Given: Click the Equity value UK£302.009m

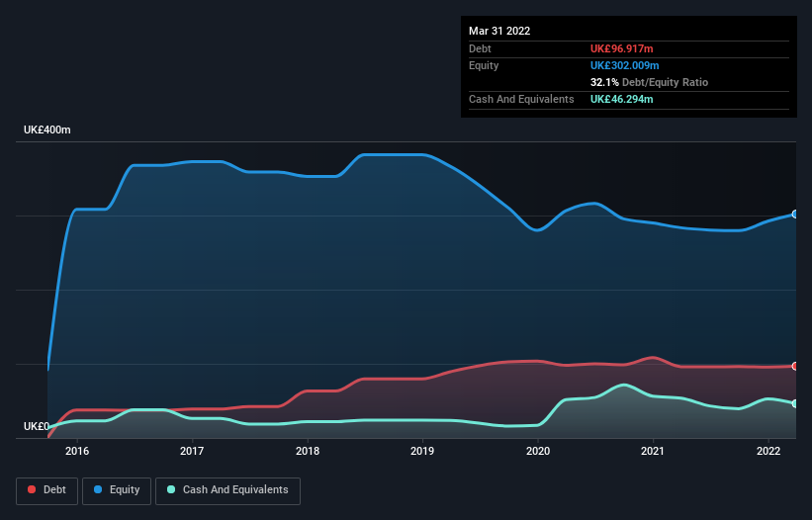Looking at the screenshot, I should pyautogui.click(x=624, y=65).
